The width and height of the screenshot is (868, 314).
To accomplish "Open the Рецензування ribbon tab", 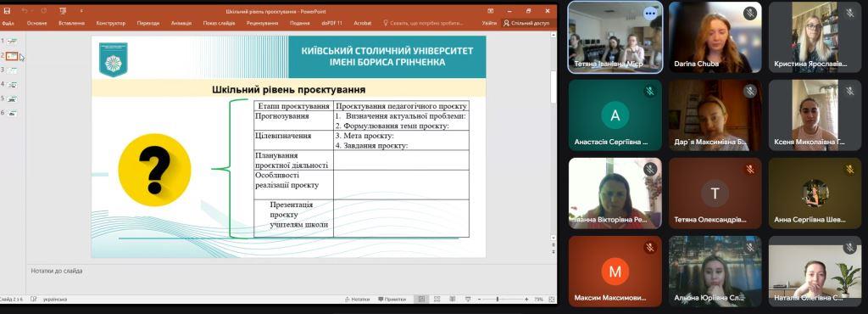I will [x=263, y=23].
